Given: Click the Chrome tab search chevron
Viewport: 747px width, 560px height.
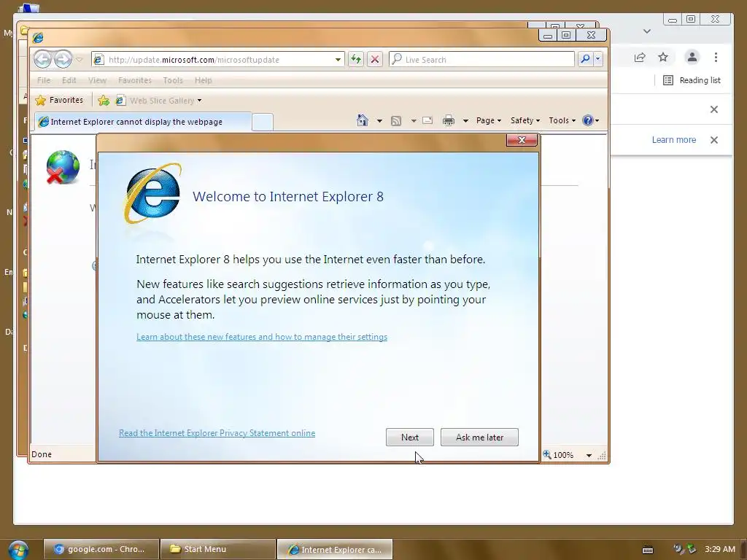Looking at the screenshot, I should pos(646,31).
